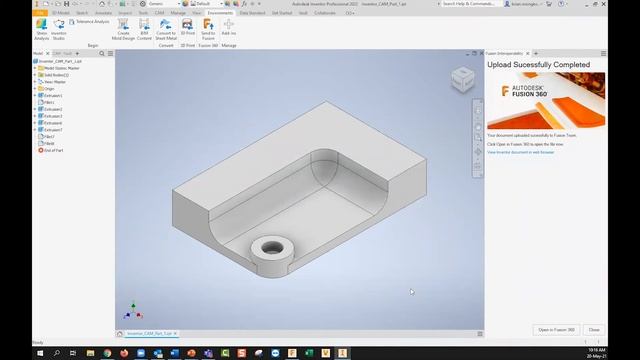This screenshot has width=640, height=360.
Task: Open the user account dropdown
Action: pyautogui.click(x=524, y=4)
